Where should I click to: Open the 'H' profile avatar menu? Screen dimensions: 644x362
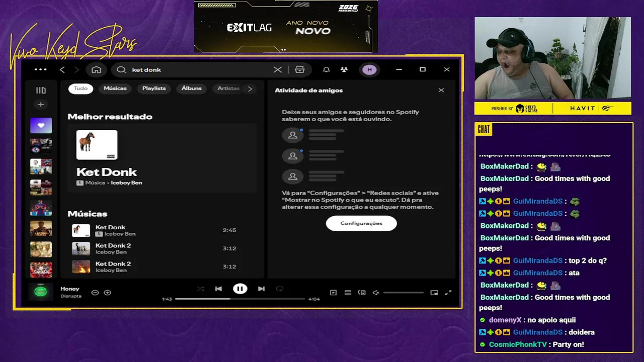tap(369, 70)
